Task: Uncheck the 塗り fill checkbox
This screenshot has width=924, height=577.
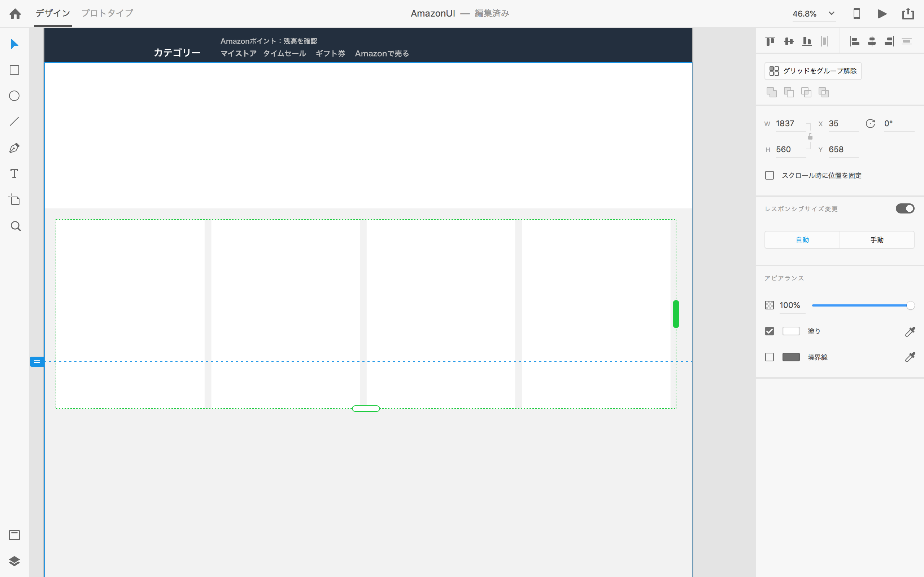Action: click(x=770, y=331)
